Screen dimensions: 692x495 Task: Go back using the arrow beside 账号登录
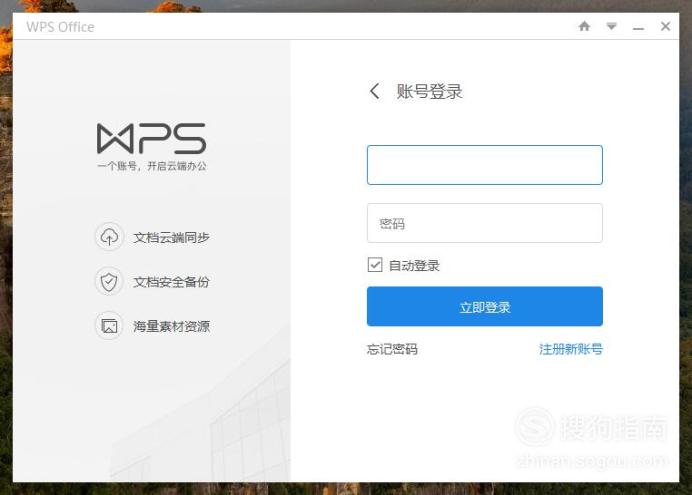375,91
